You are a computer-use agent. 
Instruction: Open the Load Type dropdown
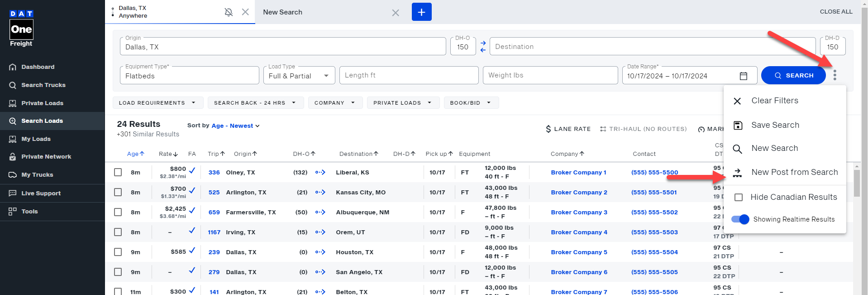[x=299, y=76]
